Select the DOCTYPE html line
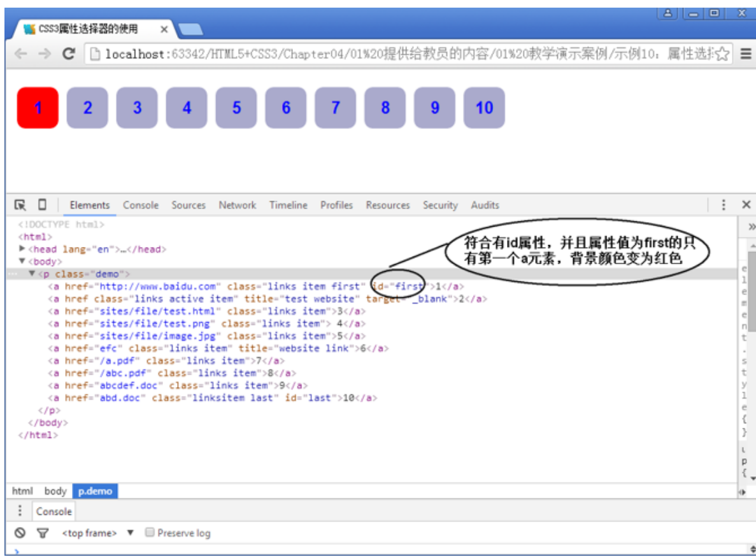 tap(61, 224)
